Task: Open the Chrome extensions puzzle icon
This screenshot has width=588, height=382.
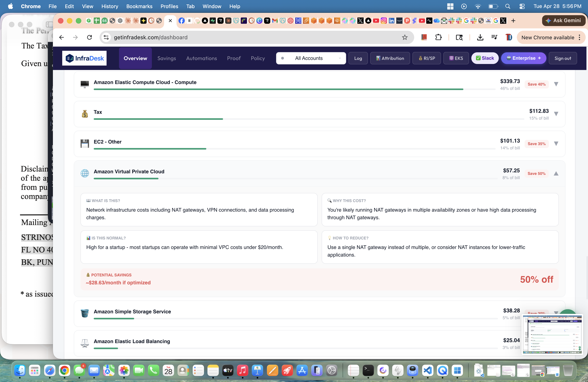Action: point(438,37)
